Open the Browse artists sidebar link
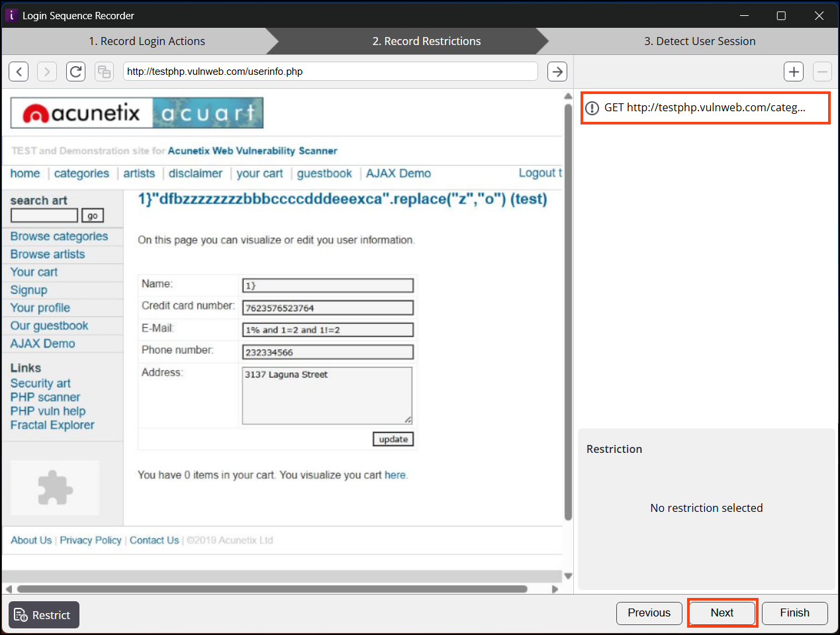This screenshot has height=635, width=840. (x=48, y=254)
